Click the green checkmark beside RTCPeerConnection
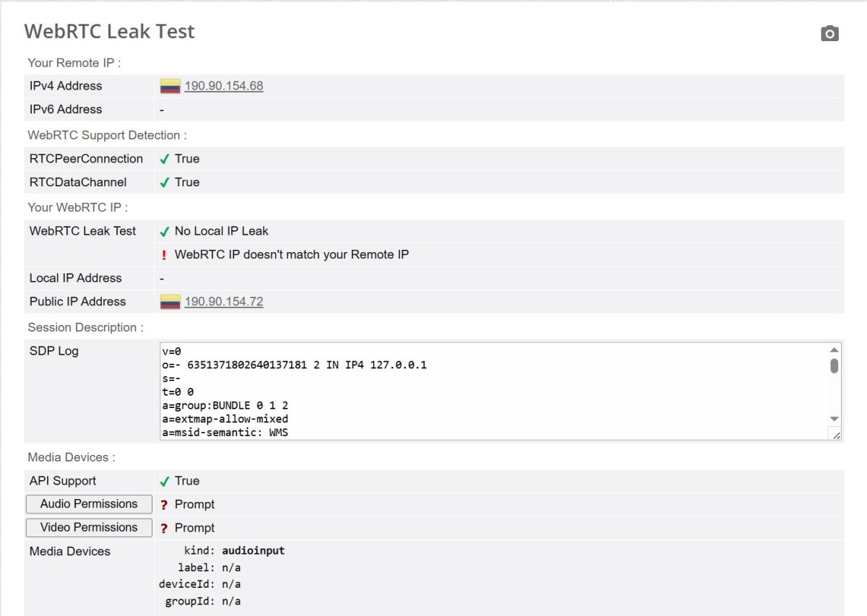 tap(165, 158)
